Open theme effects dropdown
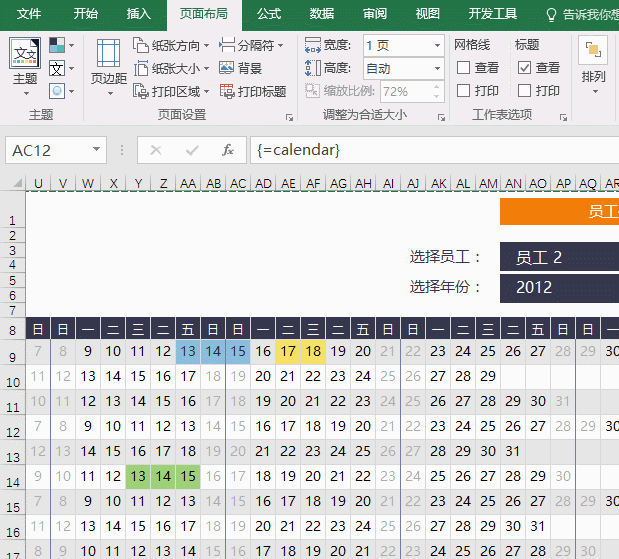The image size is (619, 559). point(62,92)
